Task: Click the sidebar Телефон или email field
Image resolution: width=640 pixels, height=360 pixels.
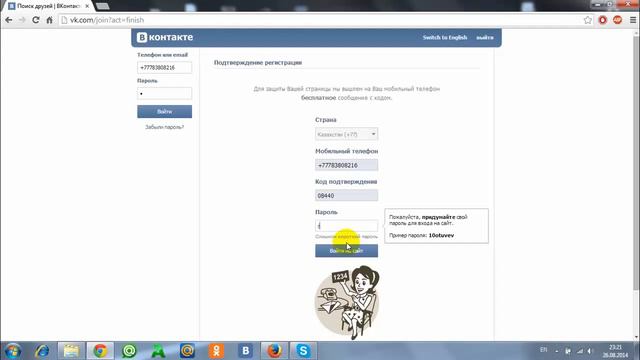Action: tap(164, 67)
